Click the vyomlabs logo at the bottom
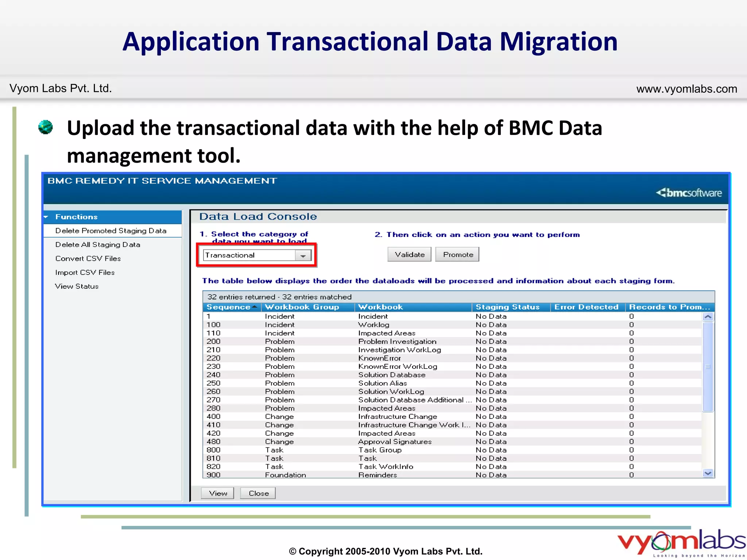 pos(681,543)
